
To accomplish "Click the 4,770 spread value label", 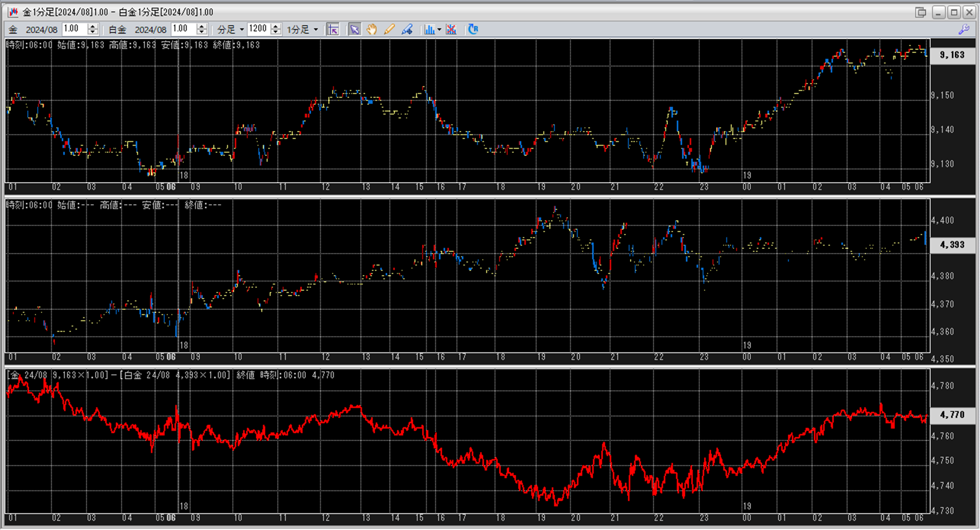I will point(952,415).
